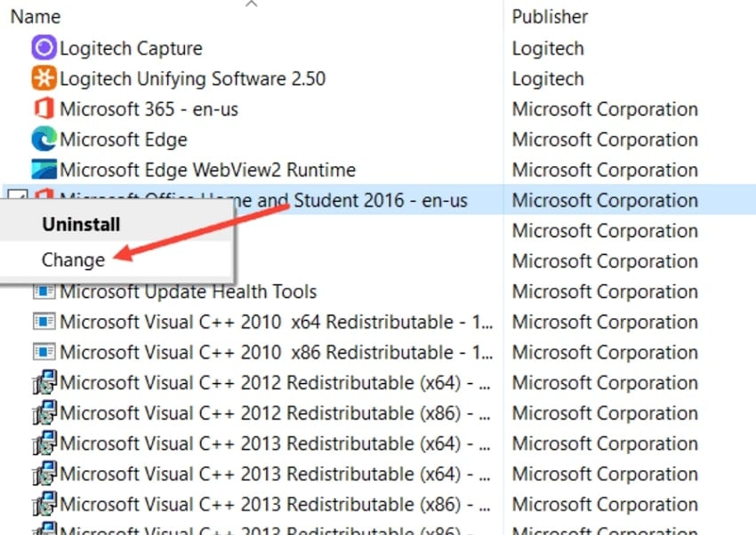
Task: Select the Microsoft Edge browser icon
Action: pyautogui.click(x=45, y=139)
